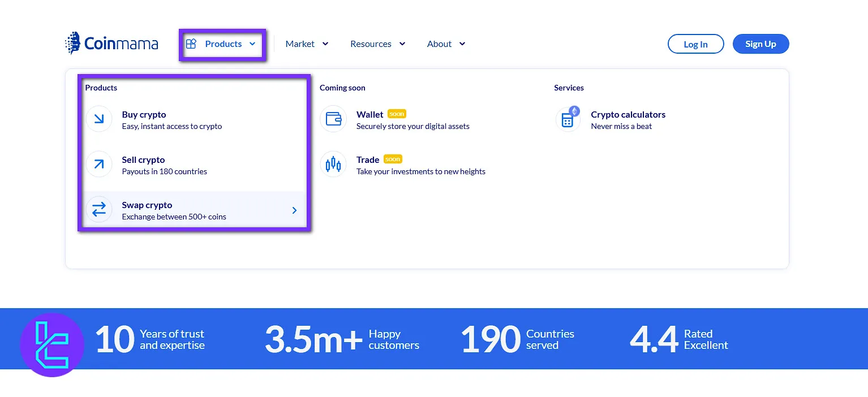This screenshot has height=397, width=868.
Task: Click the Crypto calculators icon
Action: [568, 119]
